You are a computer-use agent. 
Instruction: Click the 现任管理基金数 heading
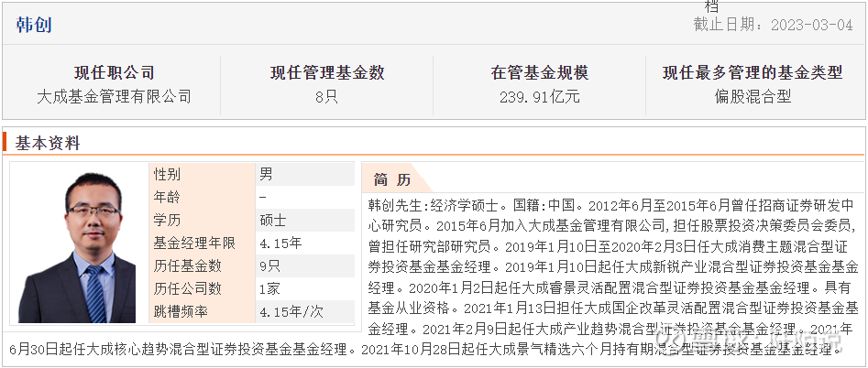[x=327, y=73]
